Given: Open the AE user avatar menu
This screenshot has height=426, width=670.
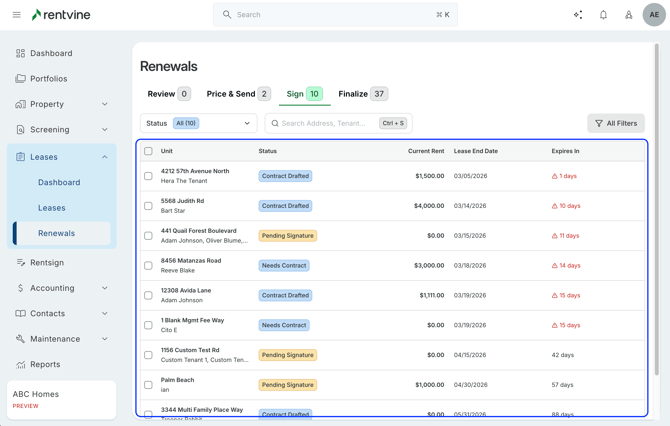Looking at the screenshot, I should coord(654,15).
